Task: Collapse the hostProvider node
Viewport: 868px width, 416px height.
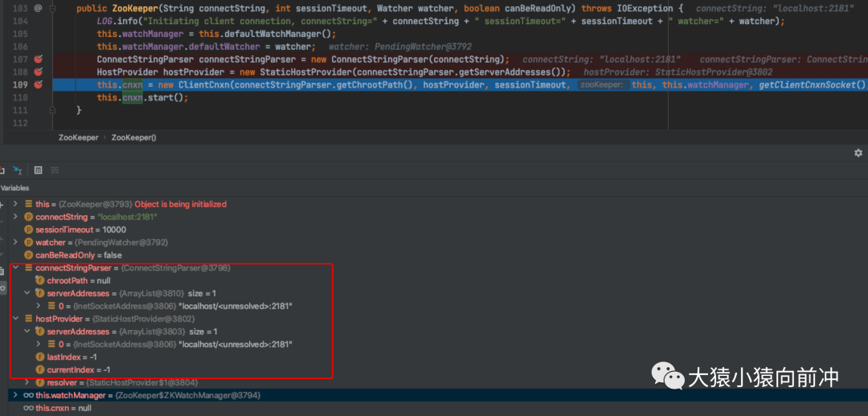Action: coord(15,319)
